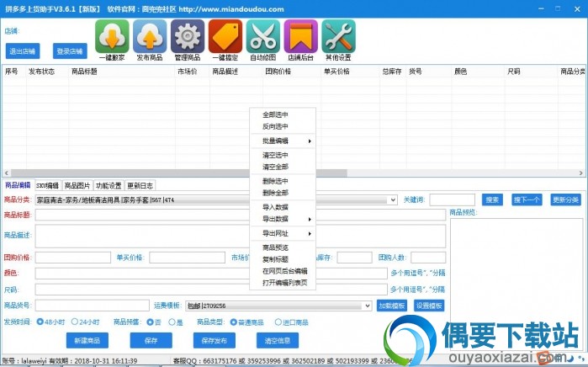Switch to 更新日志 tab
This screenshot has height=367, width=588.
pyautogui.click(x=140, y=186)
